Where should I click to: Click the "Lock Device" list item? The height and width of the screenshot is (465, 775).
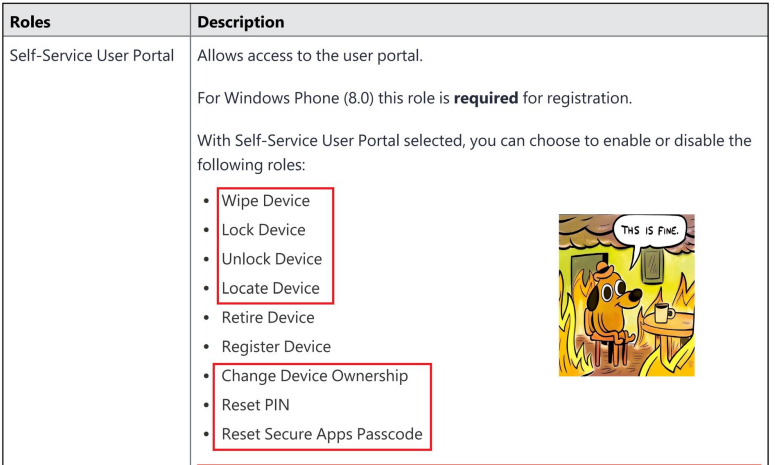click(263, 230)
